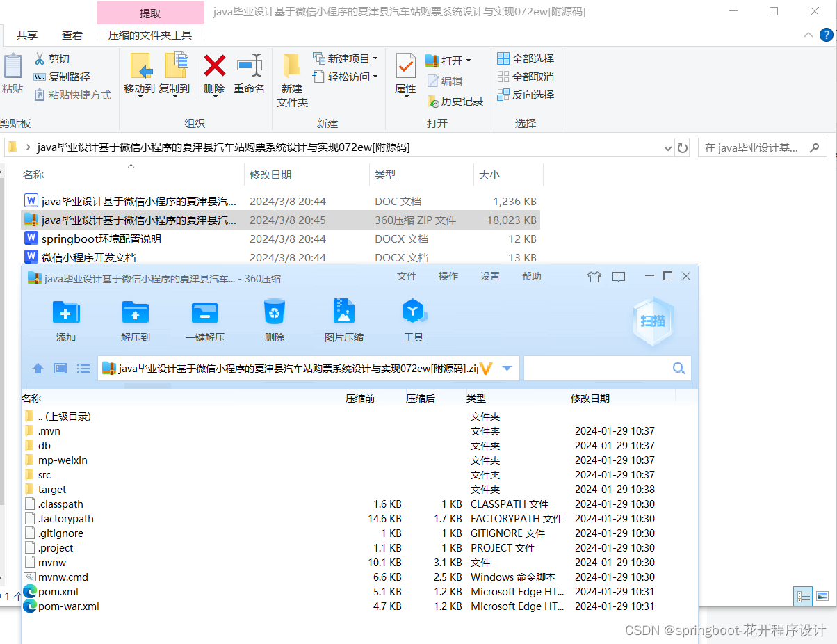This screenshot has height=644, width=837.
Task: Click the 历史记录 history icon
Action: (x=455, y=102)
